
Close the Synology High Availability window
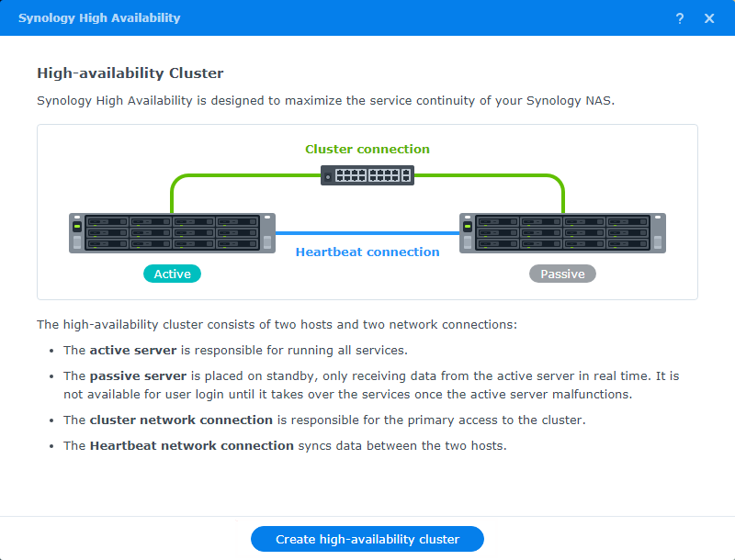(x=709, y=18)
